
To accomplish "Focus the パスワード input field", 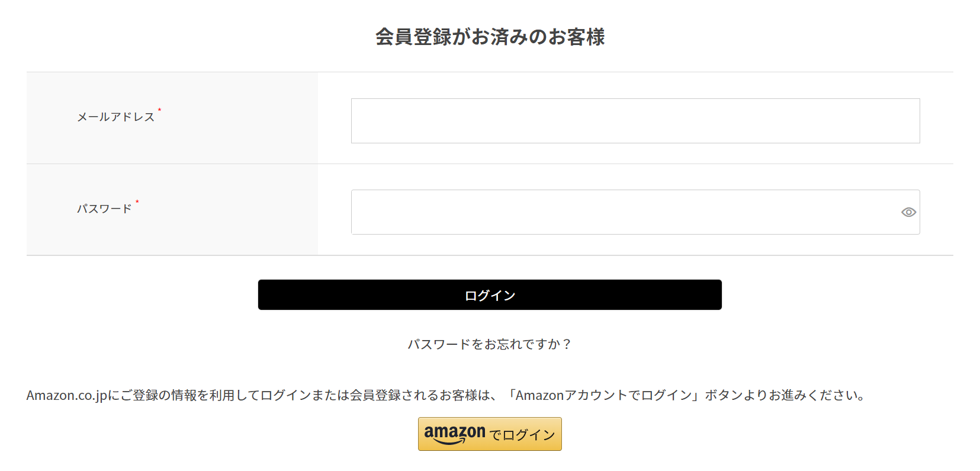I will (622, 212).
